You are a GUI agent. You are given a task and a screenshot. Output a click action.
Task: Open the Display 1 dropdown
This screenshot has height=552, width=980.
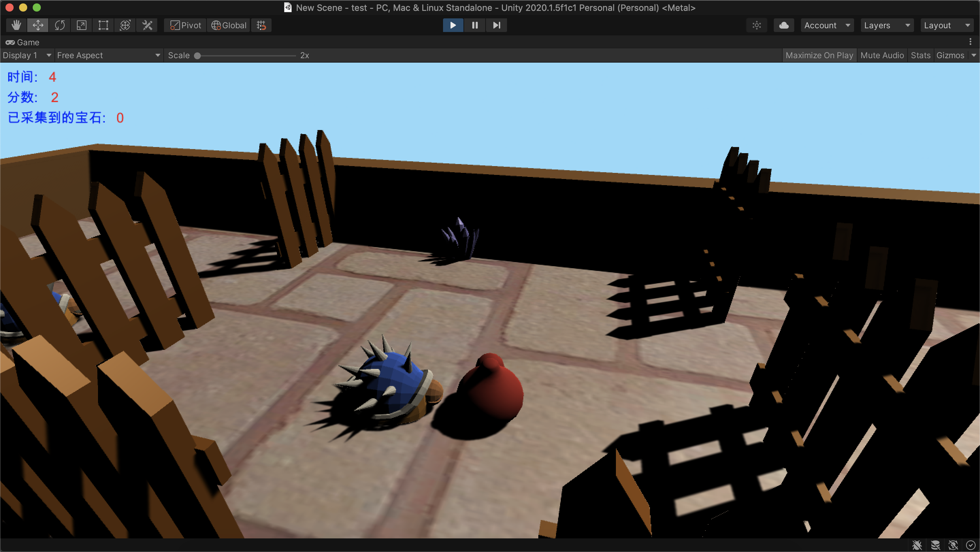27,55
